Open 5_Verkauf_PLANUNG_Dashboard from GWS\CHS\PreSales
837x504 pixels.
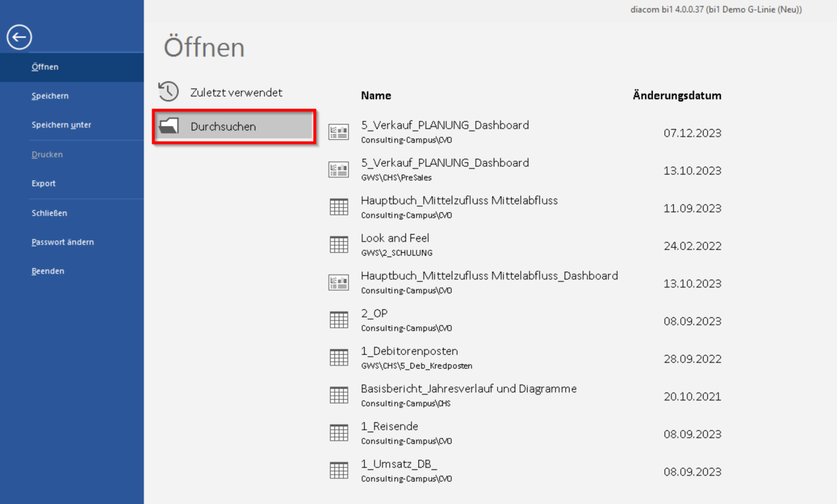click(525, 170)
